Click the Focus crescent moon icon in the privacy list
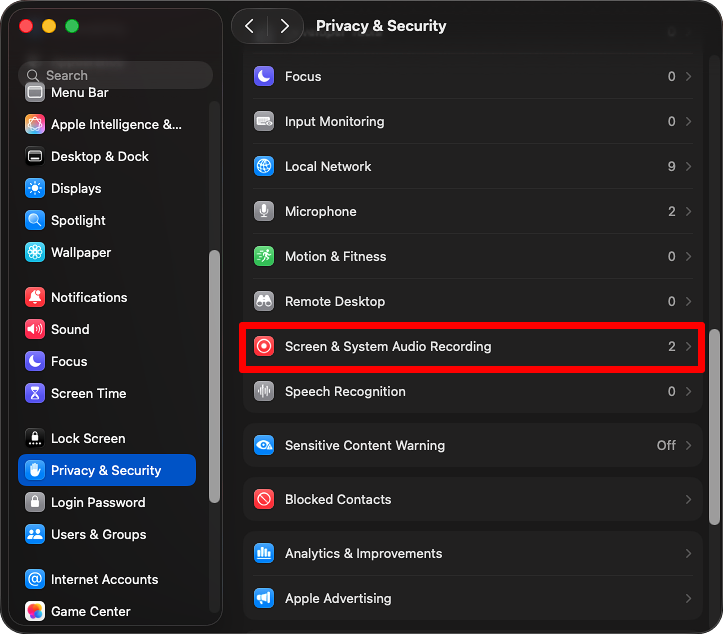This screenshot has height=634, width=723. coord(264,76)
